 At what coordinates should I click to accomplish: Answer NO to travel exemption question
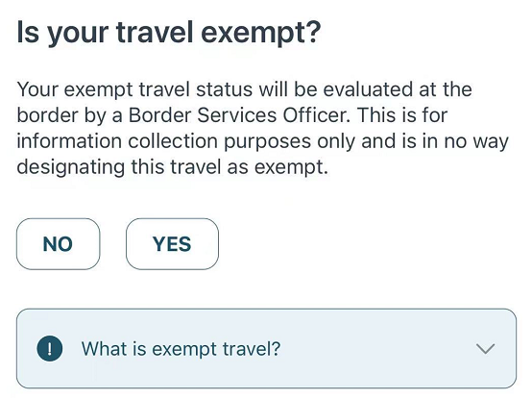58,244
